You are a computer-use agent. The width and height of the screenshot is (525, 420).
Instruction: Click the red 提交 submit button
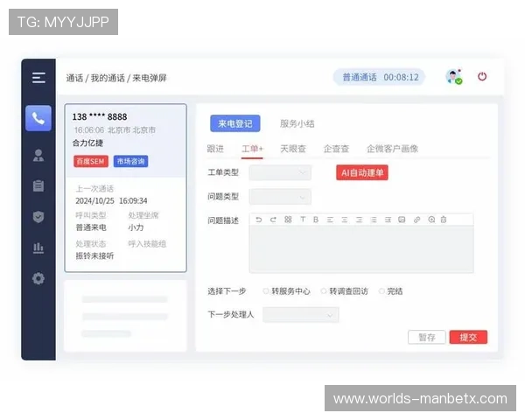[x=468, y=337]
